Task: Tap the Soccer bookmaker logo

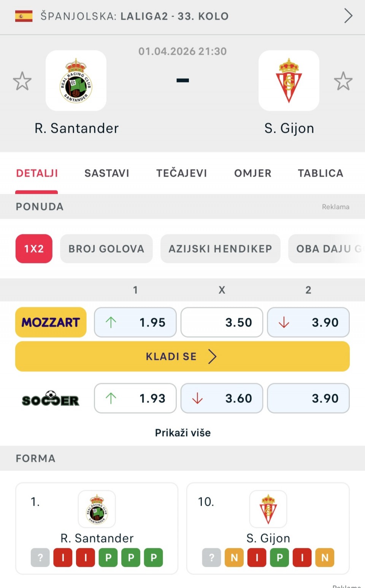Action: tap(51, 398)
